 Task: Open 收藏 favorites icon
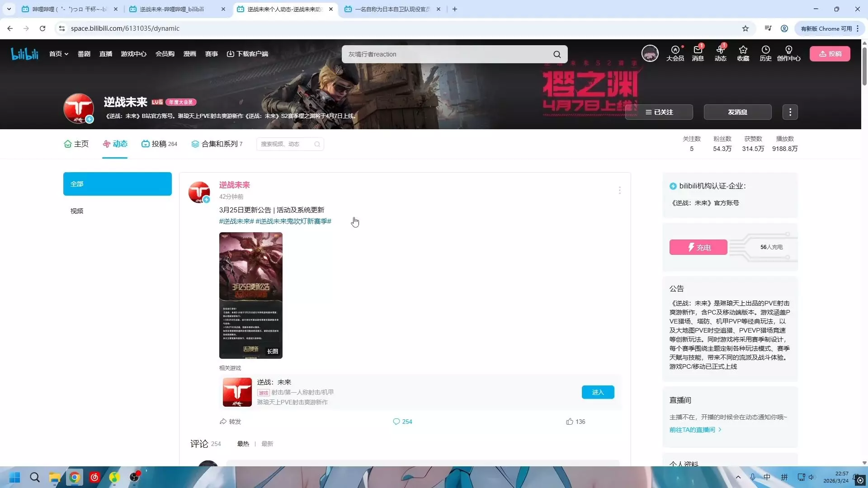[x=743, y=53]
